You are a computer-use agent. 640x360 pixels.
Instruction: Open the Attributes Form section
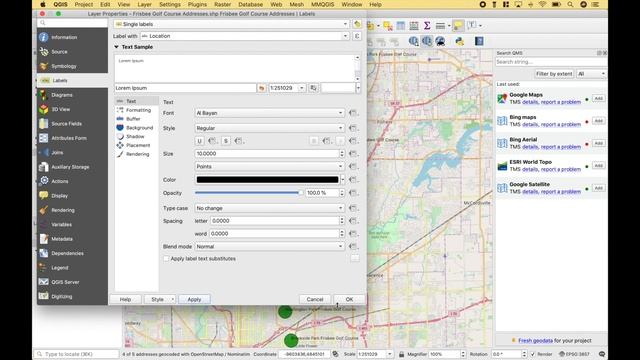pos(72,138)
